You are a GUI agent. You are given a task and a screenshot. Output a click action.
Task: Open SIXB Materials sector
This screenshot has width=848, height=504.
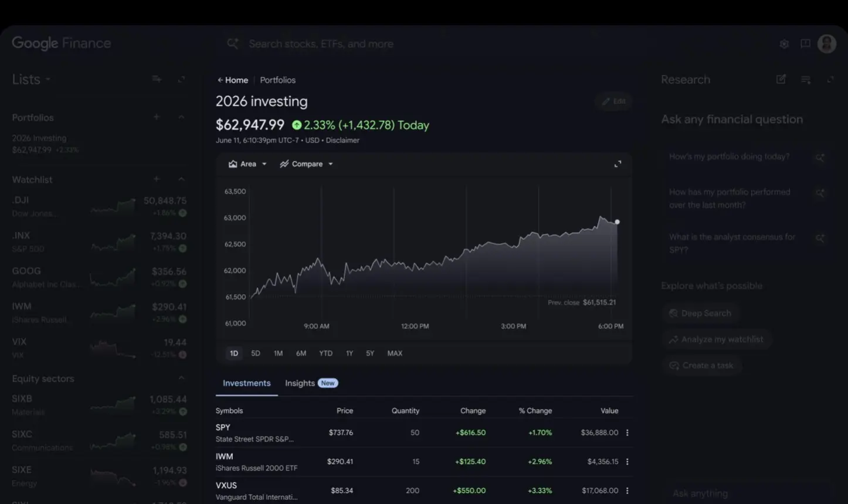coord(99,405)
